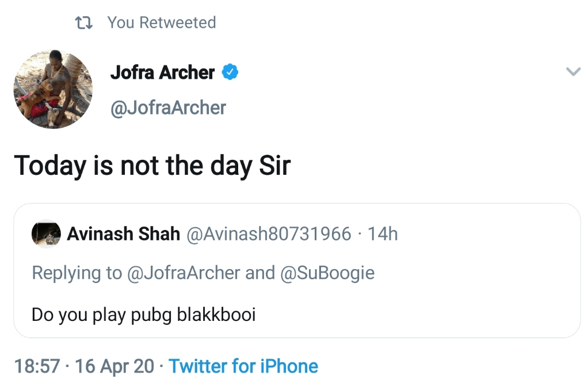588x387 pixels.
Task: Click the 16 Apr 20 date
Action: click(114, 366)
